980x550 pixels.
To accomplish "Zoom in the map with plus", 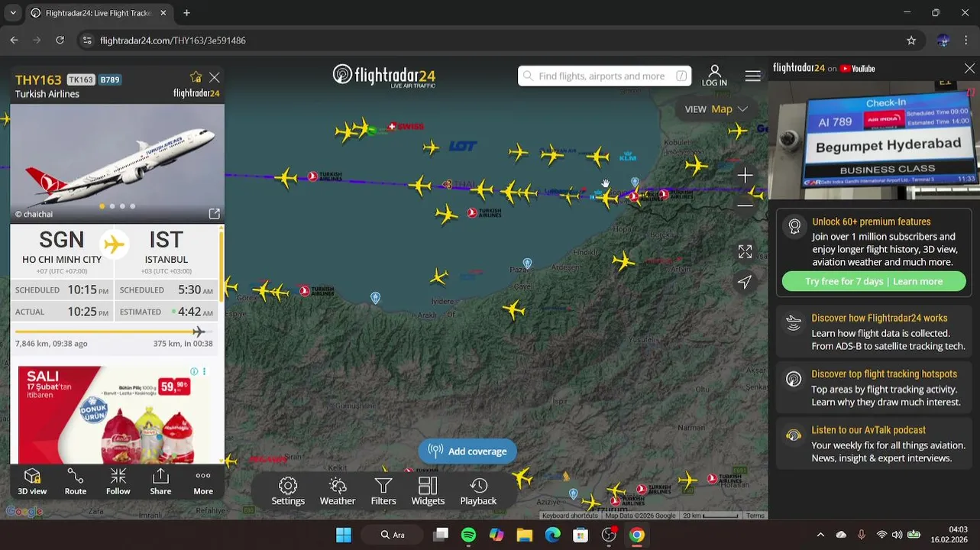I will coord(745,176).
